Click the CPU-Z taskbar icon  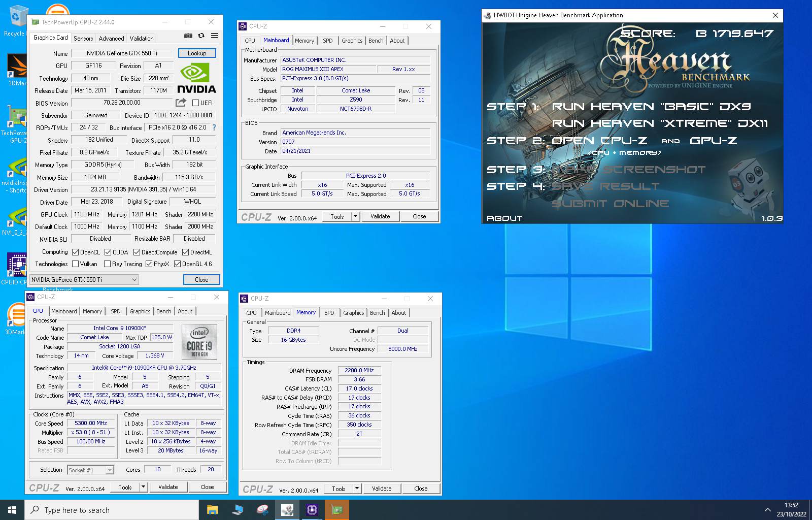(312, 510)
